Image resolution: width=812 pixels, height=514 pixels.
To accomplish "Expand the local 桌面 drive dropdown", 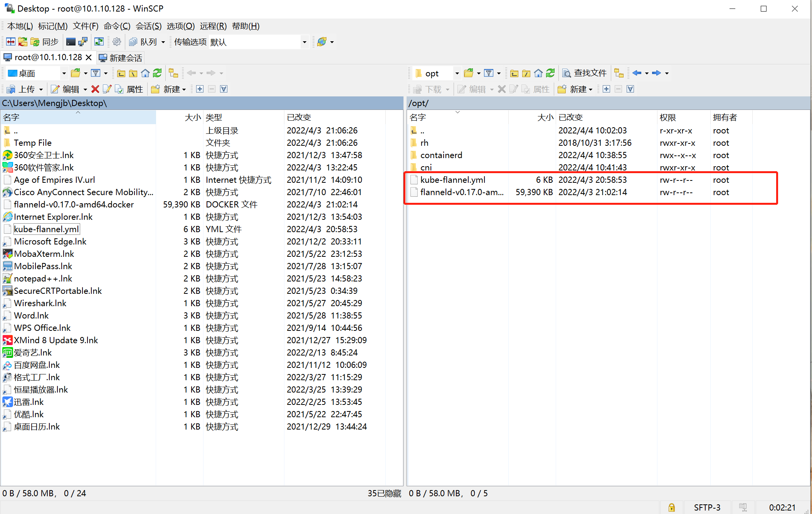I will point(64,73).
